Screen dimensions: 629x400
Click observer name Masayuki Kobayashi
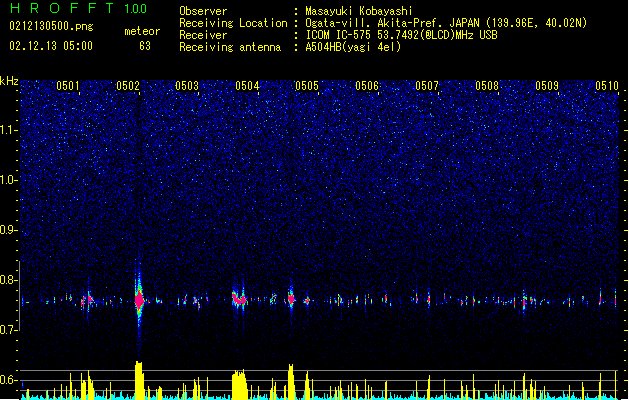pos(359,11)
